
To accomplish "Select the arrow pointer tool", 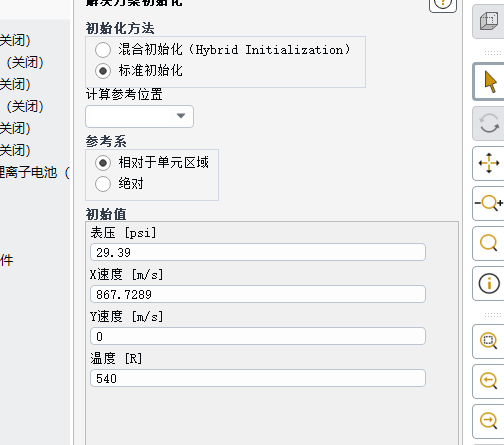I will pos(489,82).
